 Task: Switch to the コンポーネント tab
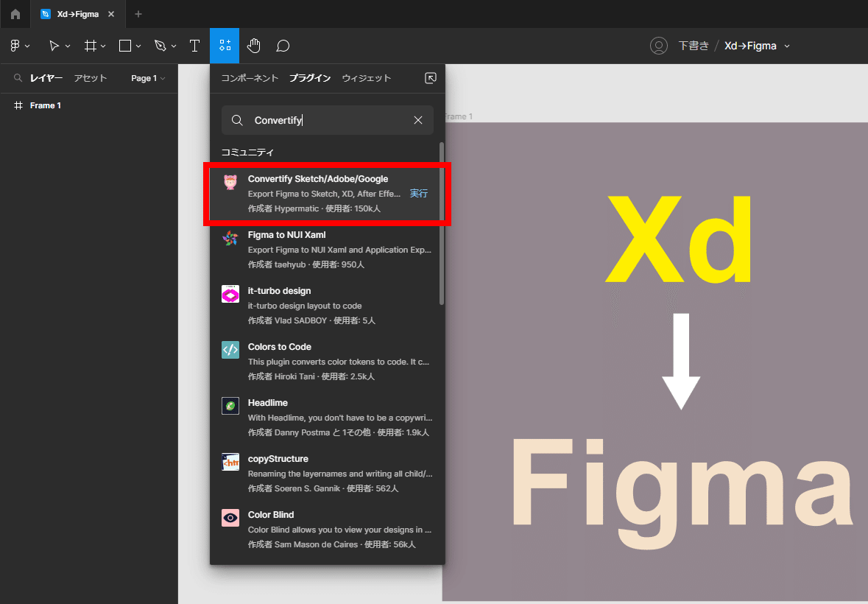click(250, 77)
